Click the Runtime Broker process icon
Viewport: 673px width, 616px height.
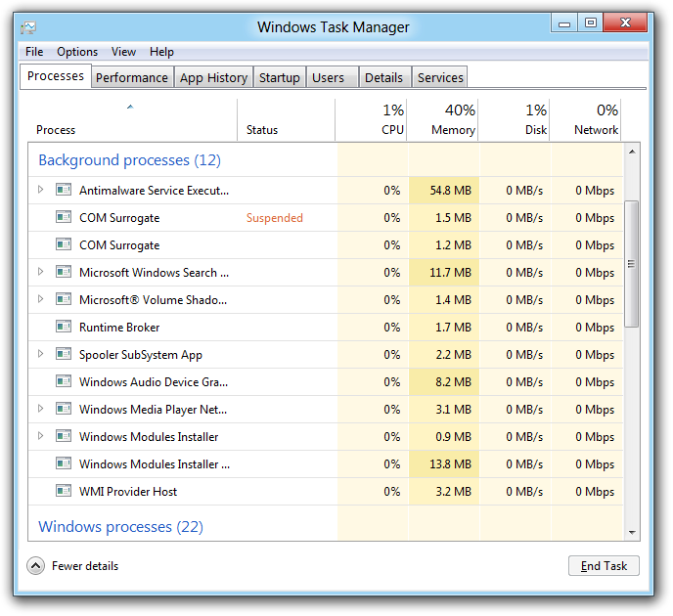click(64, 328)
